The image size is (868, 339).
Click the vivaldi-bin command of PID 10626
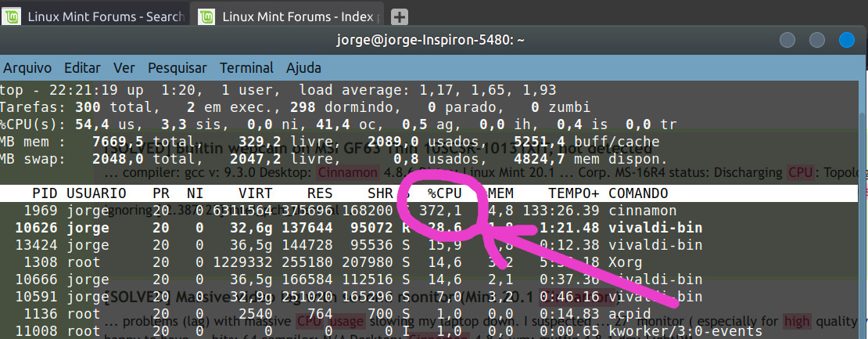pyautogui.click(x=655, y=228)
